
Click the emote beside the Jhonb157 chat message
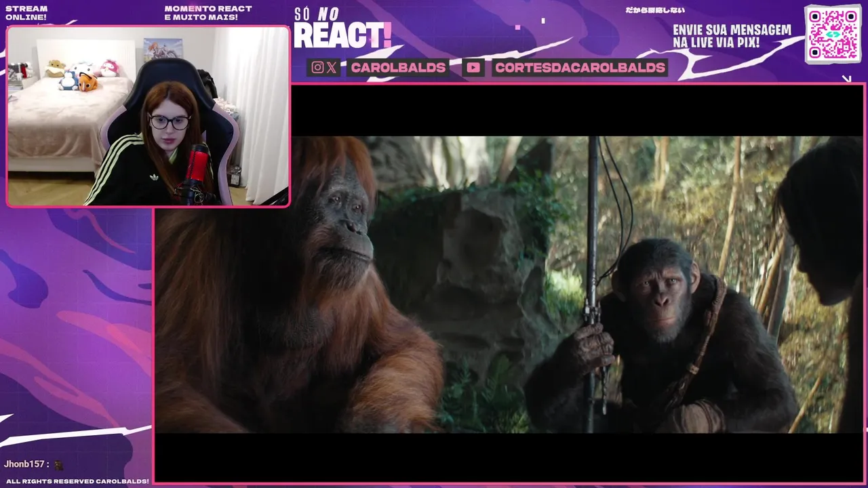58,465
